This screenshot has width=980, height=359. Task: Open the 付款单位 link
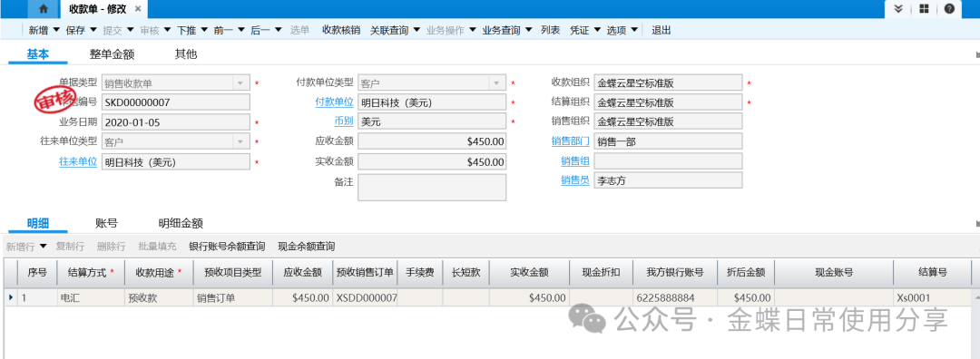point(334,102)
